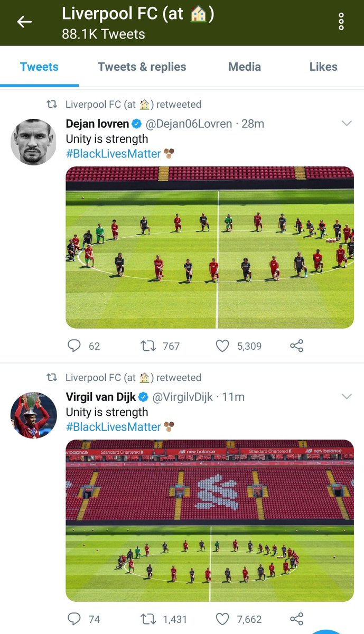Retweet Dejan Lovren's tweet
Image resolution: width=364 pixels, height=634 pixels.
(x=148, y=346)
